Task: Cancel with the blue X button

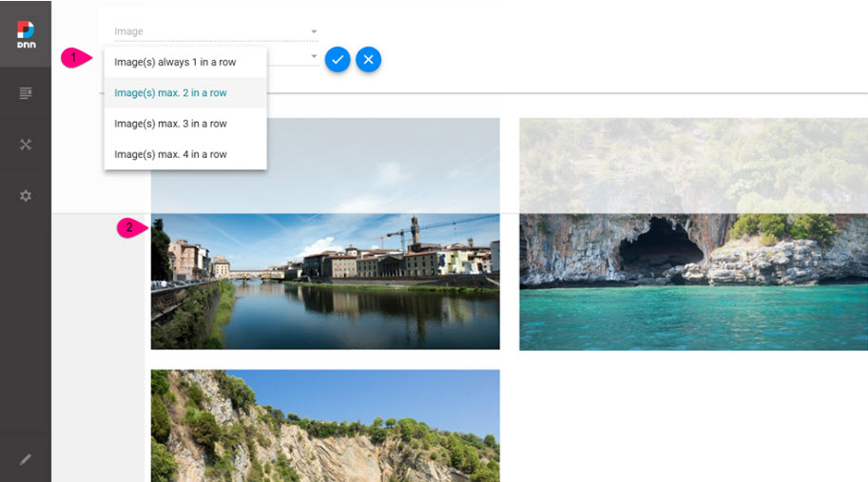Action: coord(368,59)
